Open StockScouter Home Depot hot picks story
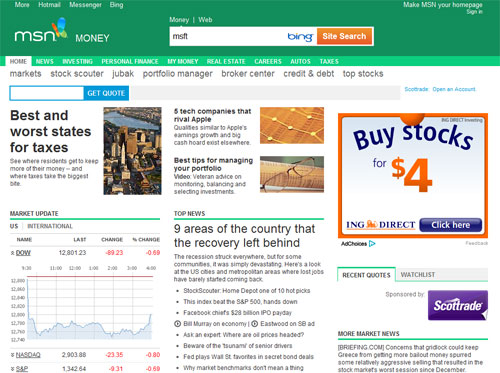This screenshot has height=373, width=500. (x=247, y=291)
